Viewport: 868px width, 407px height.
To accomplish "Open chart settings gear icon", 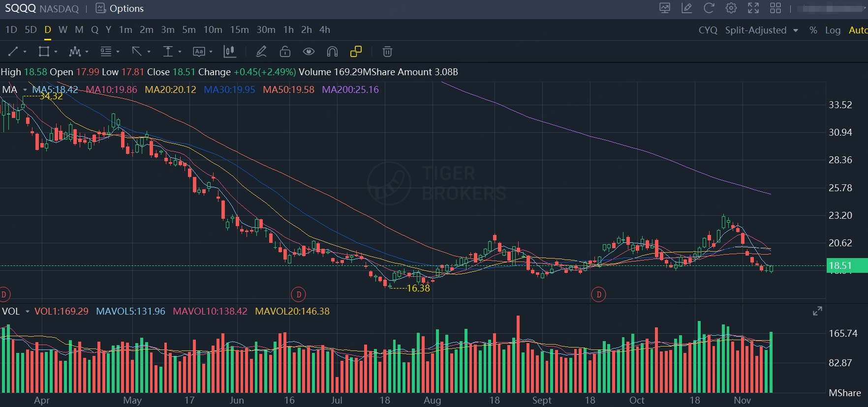I will (731, 8).
